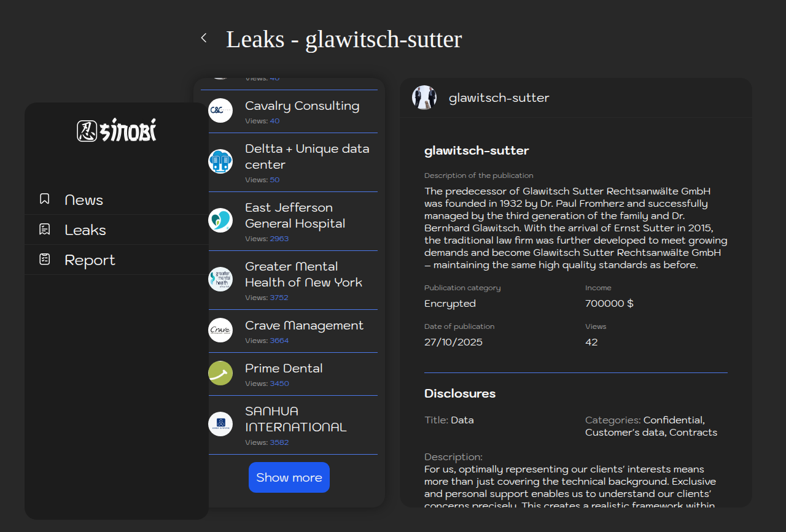Click the Cavalry Consulting logo icon
This screenshot has width=786, height=532.
220,110
